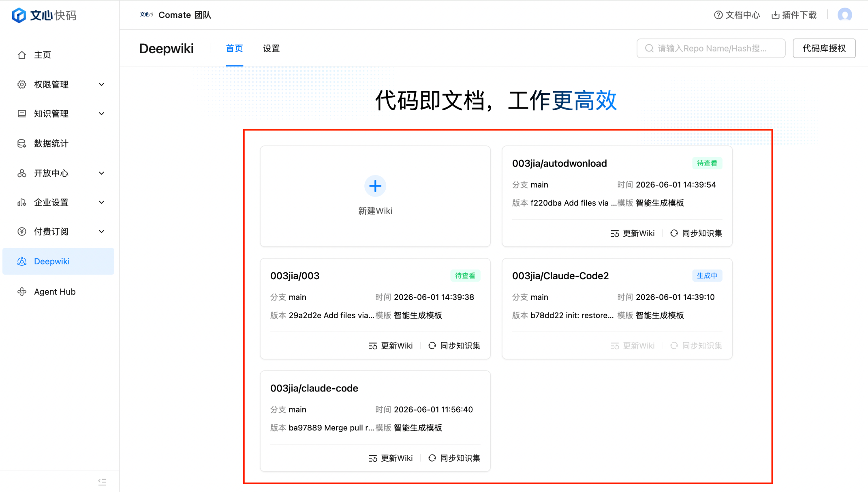Image resolution: width=868 pixels, height=492 pixels.
Task: Click the Deepwiki sidebar icon
Action: 22,261
